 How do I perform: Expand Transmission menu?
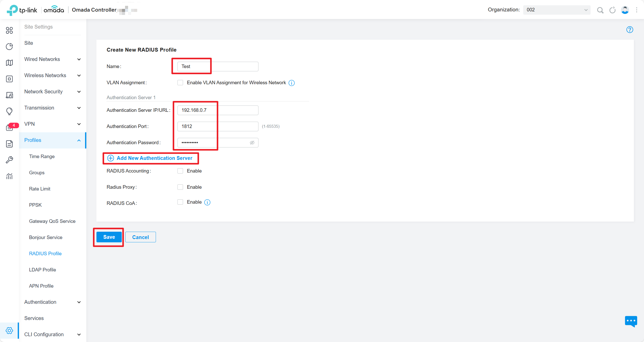[x=53, y=108]
